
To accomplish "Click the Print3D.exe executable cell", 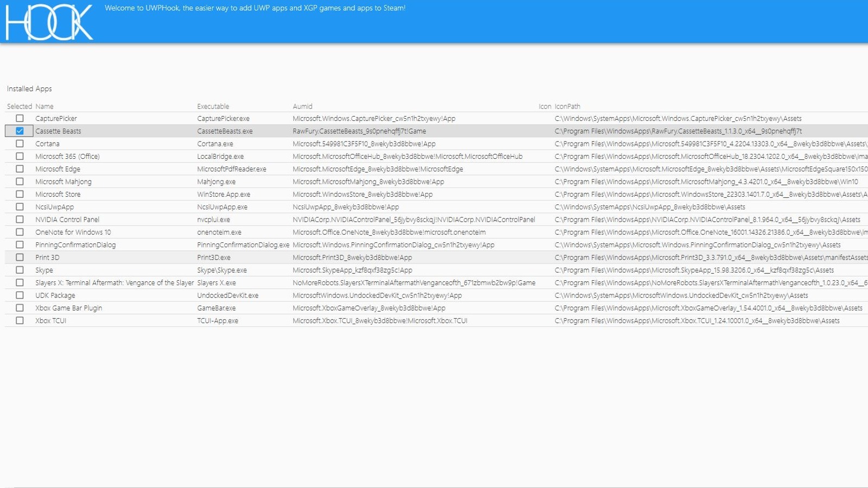I will (214, 258).
